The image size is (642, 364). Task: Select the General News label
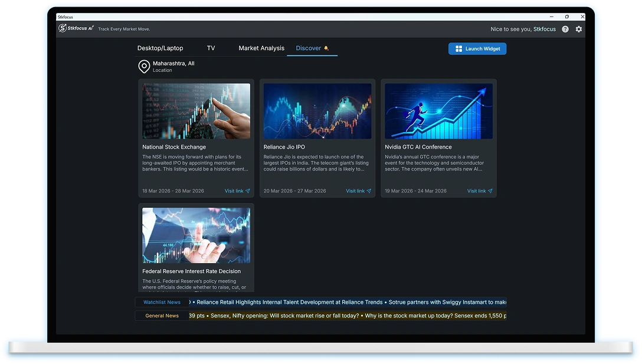162,316
